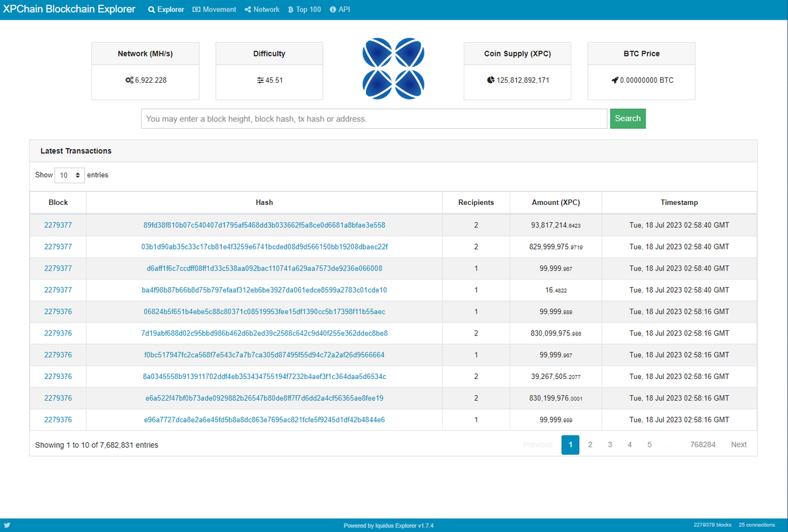Open block 2279377 in the ba4f98b8 row
This screenshot has height=532, width=788.
pyautogui.click(x=58, y=290)
